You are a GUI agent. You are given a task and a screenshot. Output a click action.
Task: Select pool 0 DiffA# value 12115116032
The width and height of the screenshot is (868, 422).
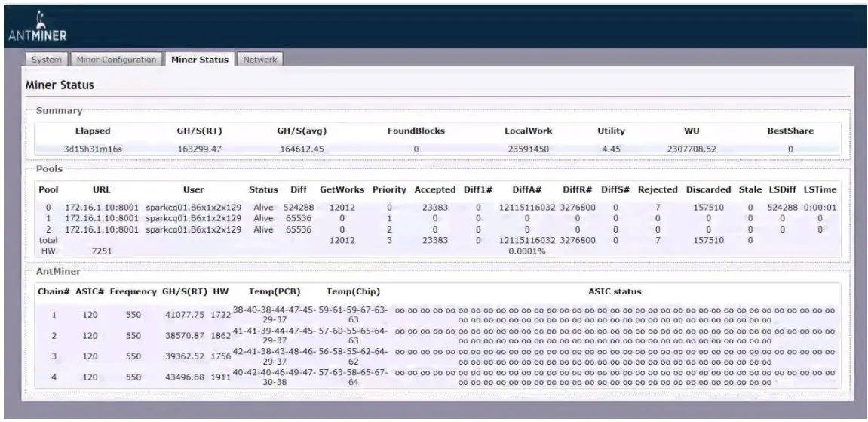click(526, 207)
